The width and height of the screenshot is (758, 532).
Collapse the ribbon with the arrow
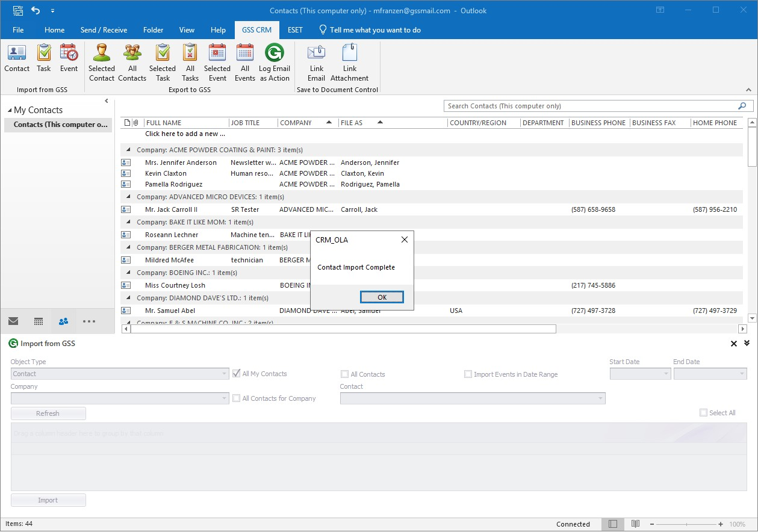pyautogui.click(x=748, y=90)
